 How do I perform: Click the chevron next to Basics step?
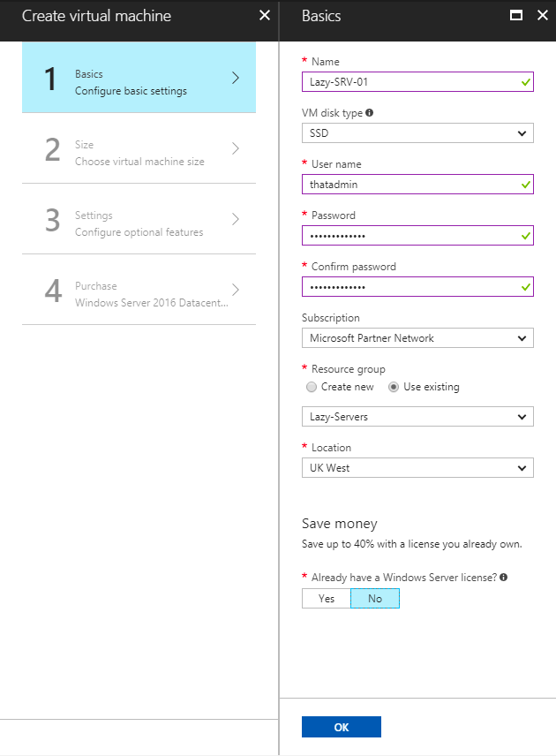click(x=236, y=78)
